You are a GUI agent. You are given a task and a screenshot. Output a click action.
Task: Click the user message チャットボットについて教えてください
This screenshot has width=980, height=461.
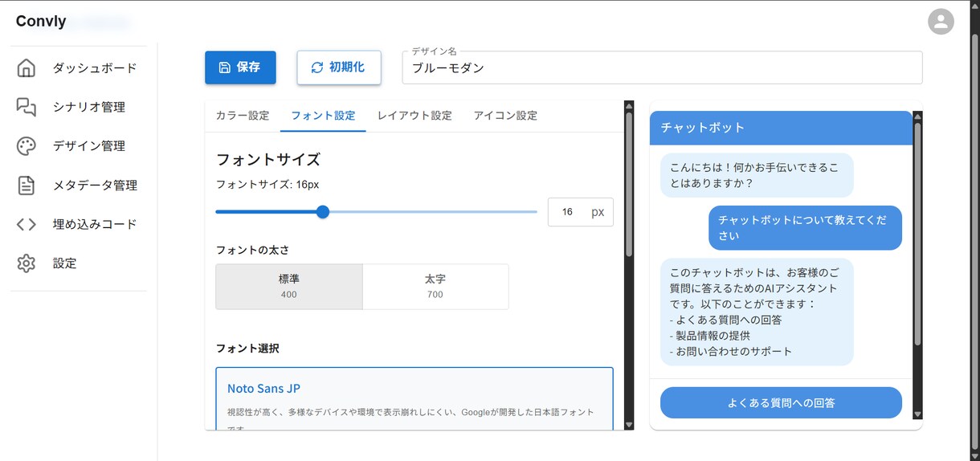click(x=805, y=228)
